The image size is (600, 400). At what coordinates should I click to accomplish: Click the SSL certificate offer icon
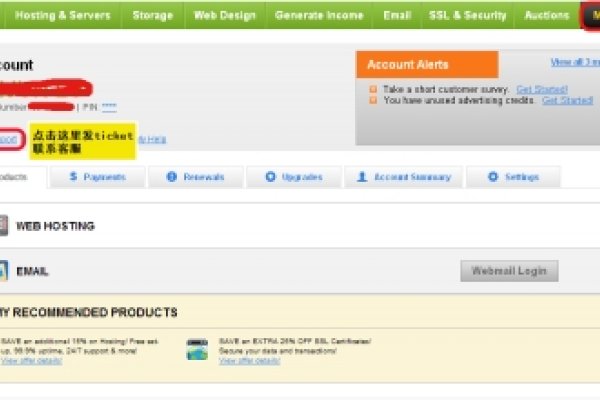(197, 349)
